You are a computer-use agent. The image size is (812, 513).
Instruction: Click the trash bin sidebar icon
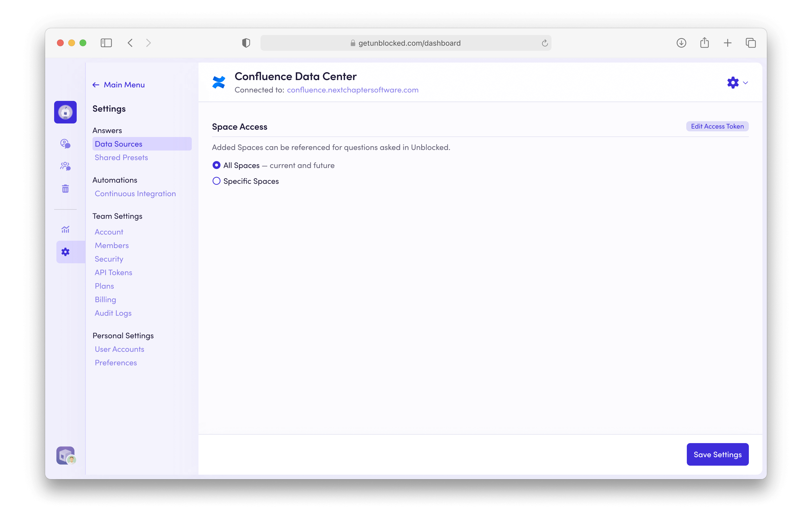click(x=65, y=188)
